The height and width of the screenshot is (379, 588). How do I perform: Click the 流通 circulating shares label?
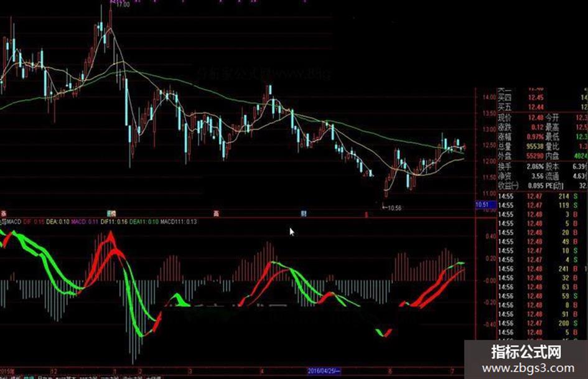tap(552, 176)
